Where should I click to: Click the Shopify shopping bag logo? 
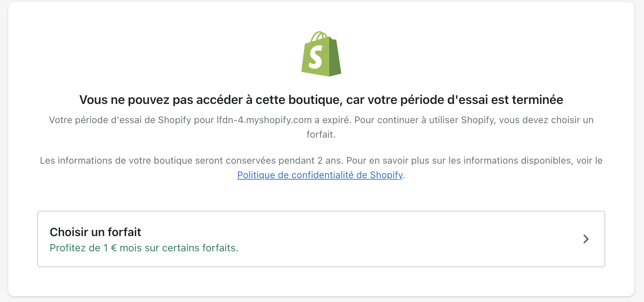[321, 54]
